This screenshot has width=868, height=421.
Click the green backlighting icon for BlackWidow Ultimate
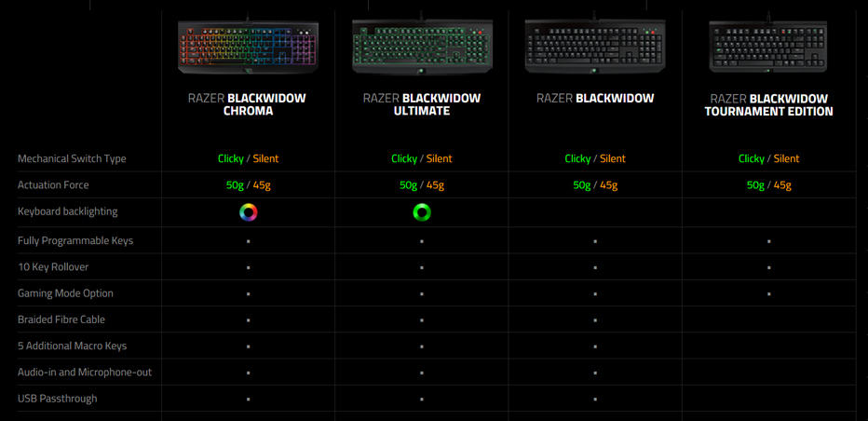tap(422, 212)
